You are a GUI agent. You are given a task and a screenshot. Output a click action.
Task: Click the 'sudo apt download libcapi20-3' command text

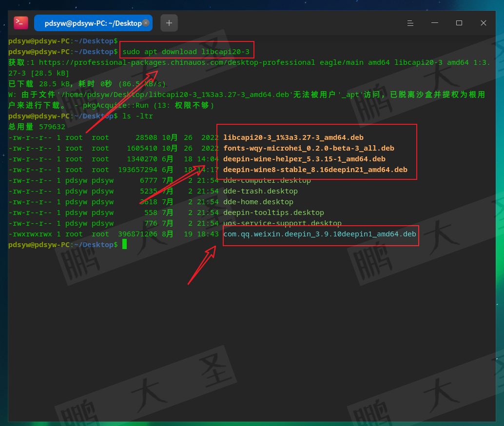(186, 52)
